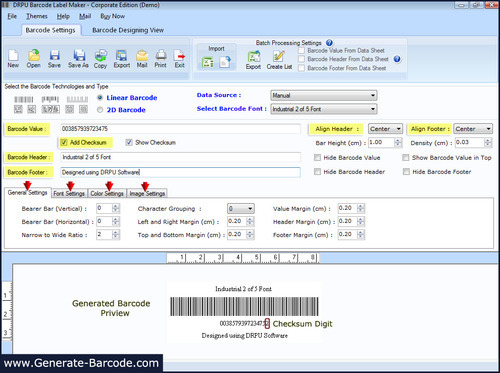
Task: Open help for Batch Processing Settings
Action: [x=329, y=43]
